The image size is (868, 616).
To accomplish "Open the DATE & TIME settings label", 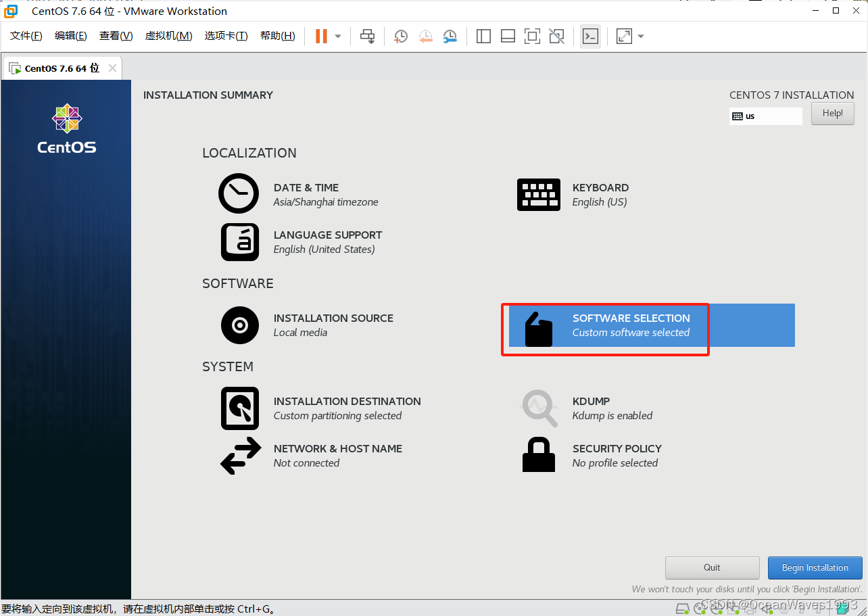I will coord(306,188).
